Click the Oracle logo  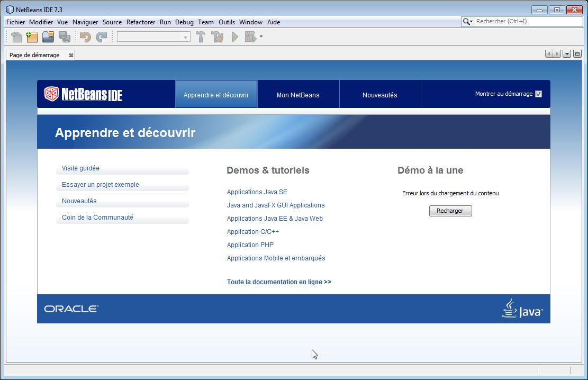point(71,309)
